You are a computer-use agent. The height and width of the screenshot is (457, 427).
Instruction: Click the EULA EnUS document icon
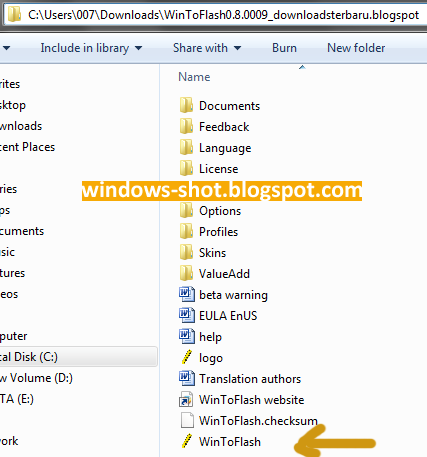(187, 315)
